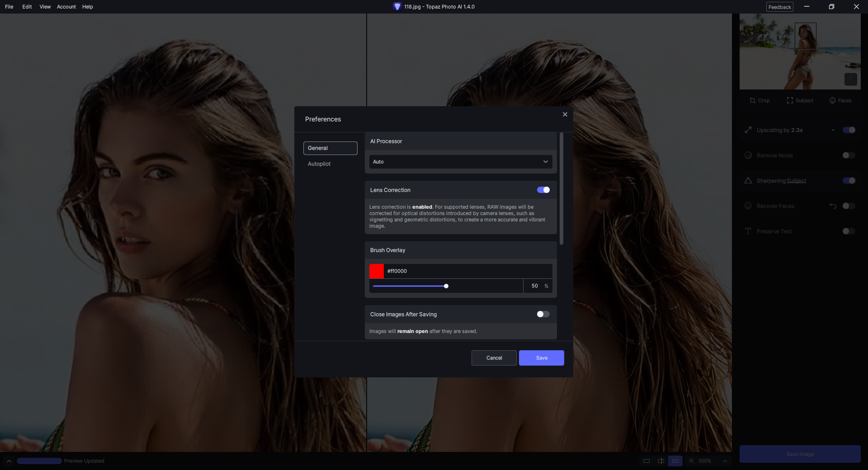Click the underlined Subject link in Sharpening

(796, 181)
